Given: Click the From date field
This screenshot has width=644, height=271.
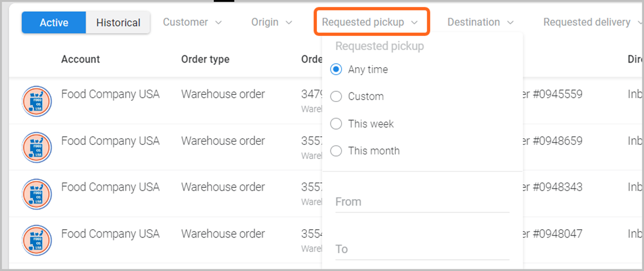Looking at the screenshot, I should point(422,202).
